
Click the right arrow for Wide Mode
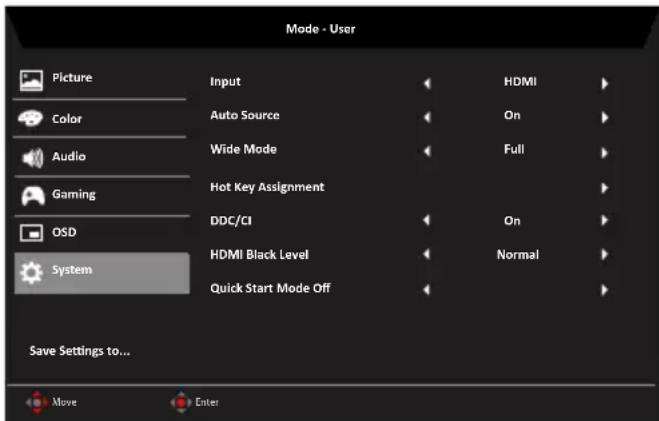point(605,152)
